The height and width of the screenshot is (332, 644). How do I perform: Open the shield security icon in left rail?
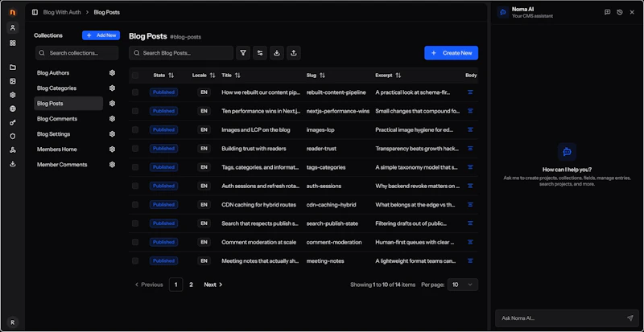point(13,136)
